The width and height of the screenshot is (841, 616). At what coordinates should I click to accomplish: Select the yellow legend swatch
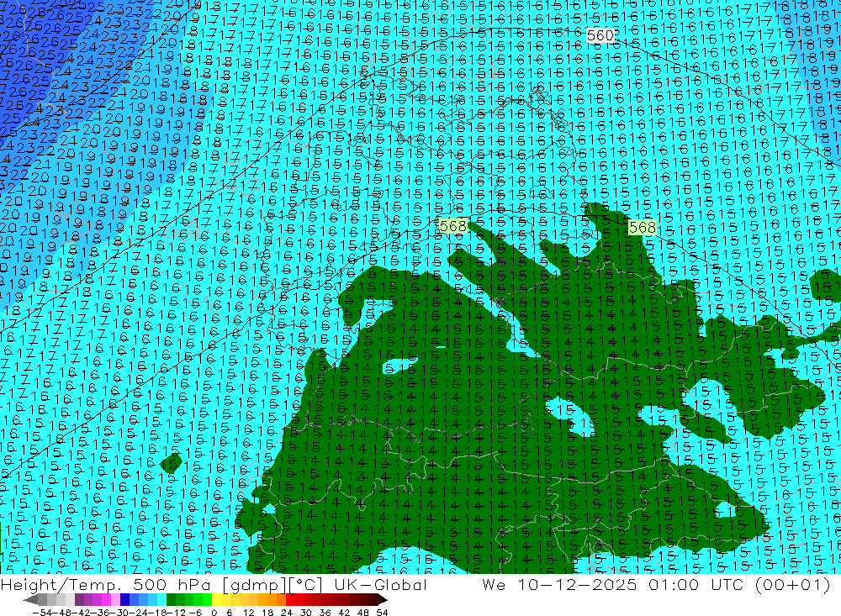pyautogui.click(x=217, y=600)
